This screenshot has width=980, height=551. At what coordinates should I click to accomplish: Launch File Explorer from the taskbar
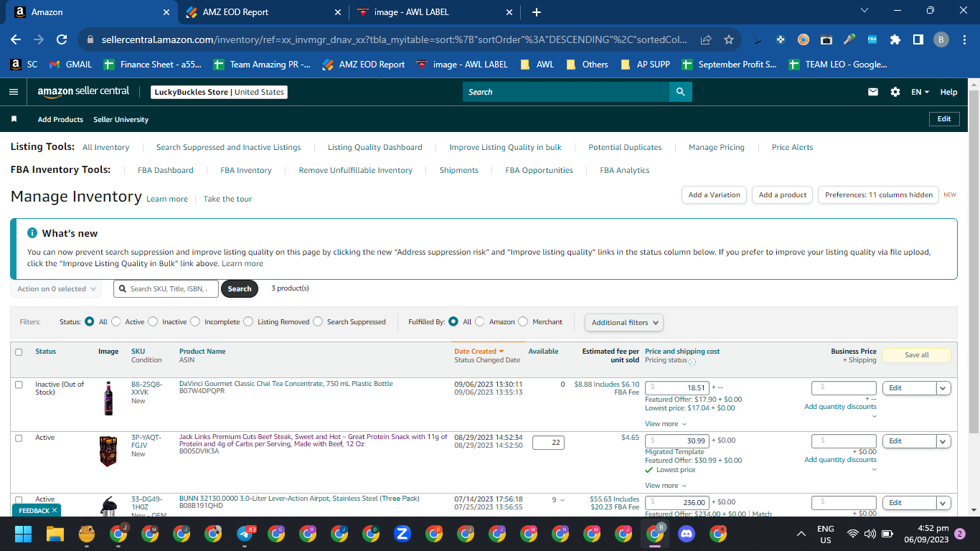point(55,534)
